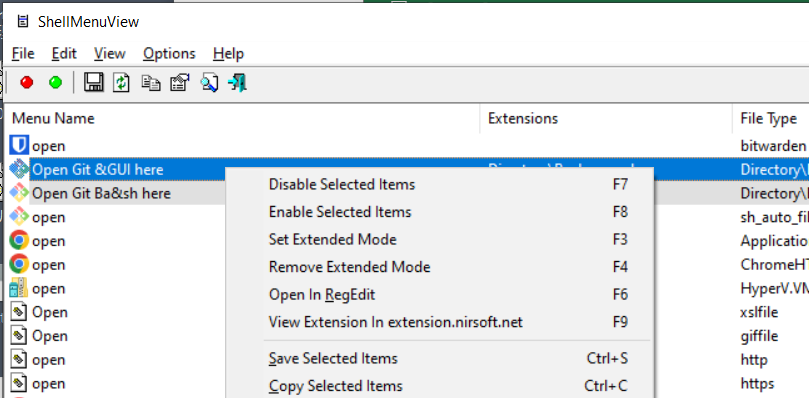The width and height of the screenshot is (809, 398).
Task: Click the 'https' file type cell
Action: 757,383
